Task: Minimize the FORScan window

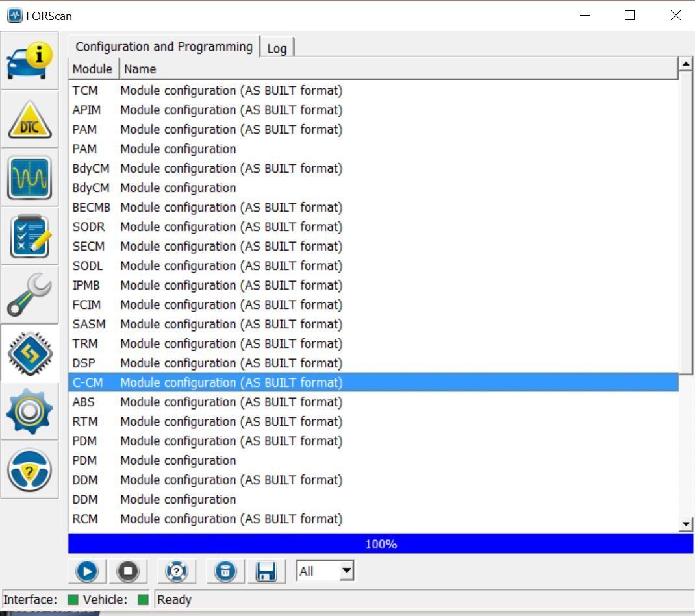Action: [x=585, y=15]
